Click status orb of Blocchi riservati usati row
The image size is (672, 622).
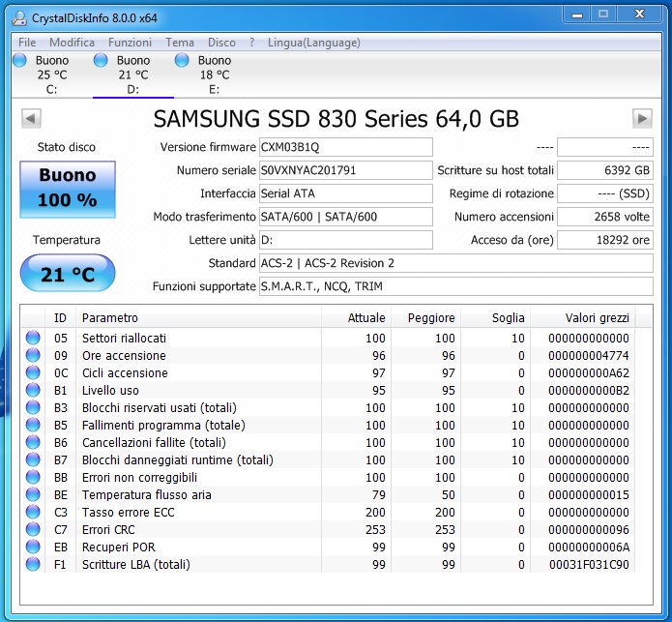point(33,407)
